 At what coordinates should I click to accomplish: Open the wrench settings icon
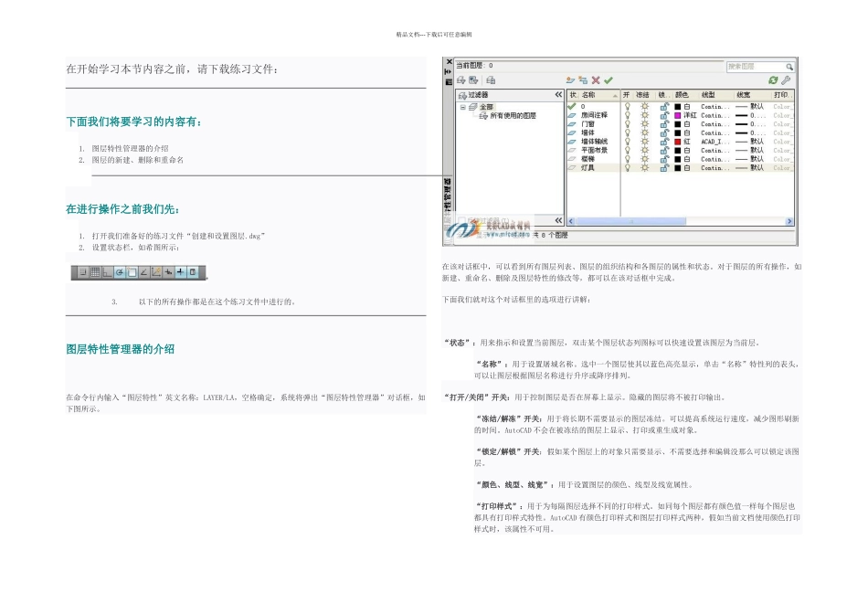(x=786, y=80)
